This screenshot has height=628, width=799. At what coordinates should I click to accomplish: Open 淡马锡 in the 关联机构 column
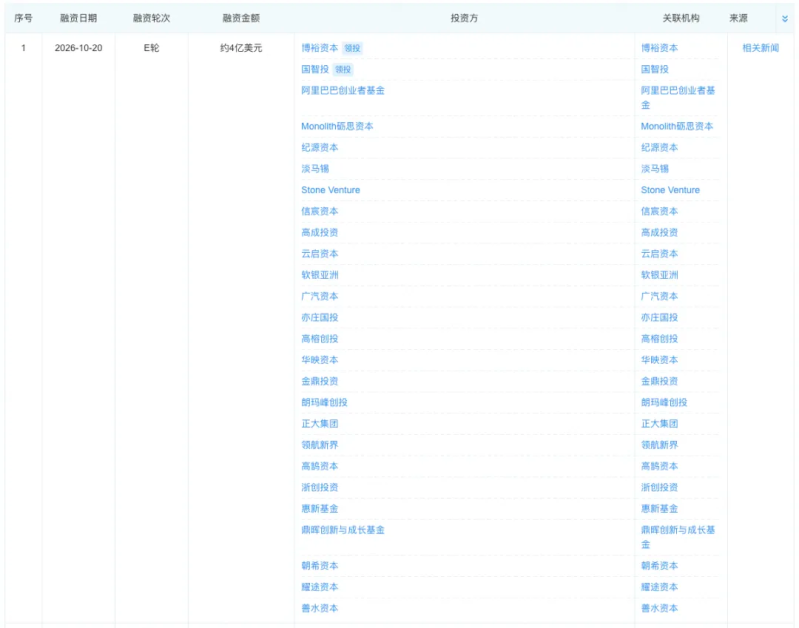(x=655, y=169)
